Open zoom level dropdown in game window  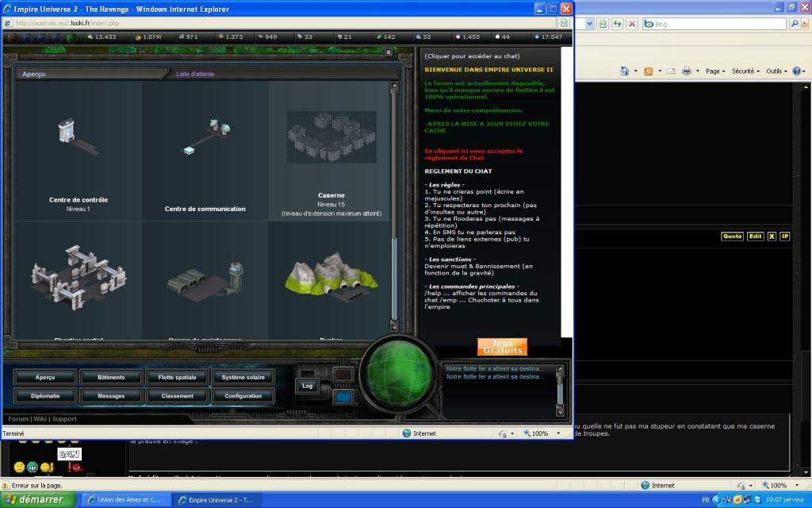pyautogui.click(x=559, y=433)
